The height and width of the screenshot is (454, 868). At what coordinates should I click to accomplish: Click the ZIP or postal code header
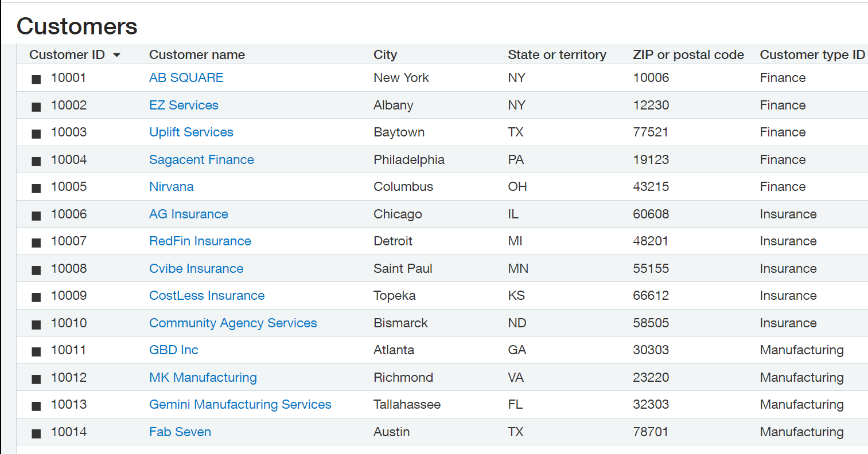[688, 54]
